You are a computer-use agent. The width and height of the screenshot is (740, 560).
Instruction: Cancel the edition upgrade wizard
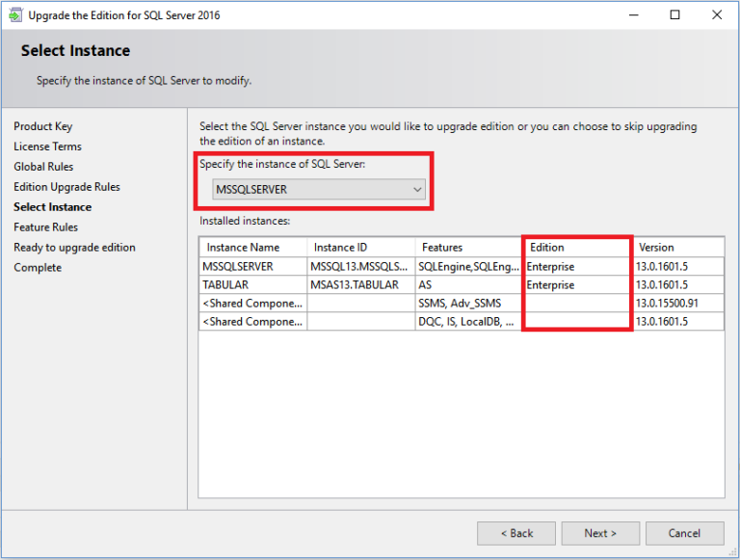click(684, 534)
